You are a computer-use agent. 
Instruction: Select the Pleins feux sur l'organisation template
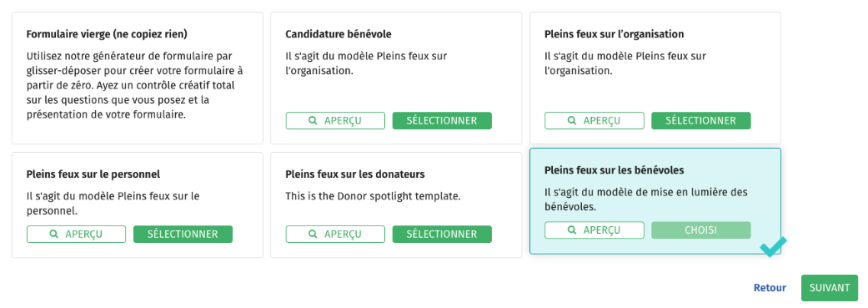pyautogui.click(x=701, y=121)
